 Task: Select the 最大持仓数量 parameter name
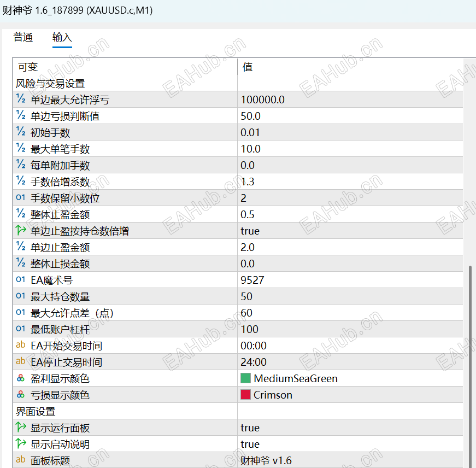pos(60,297)
